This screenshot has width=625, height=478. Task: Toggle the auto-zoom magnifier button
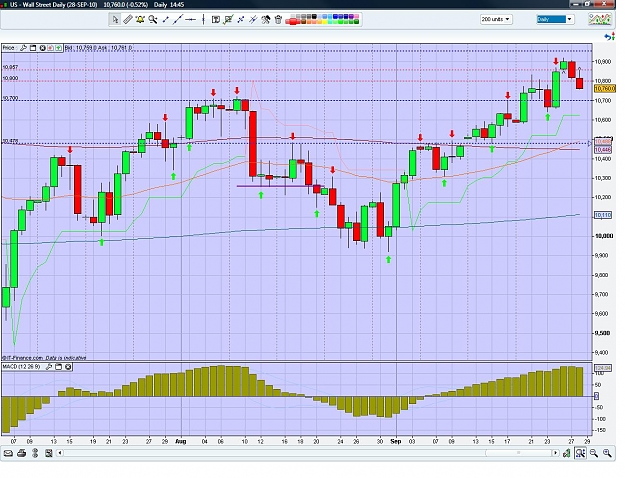click(x=580, y=453)
